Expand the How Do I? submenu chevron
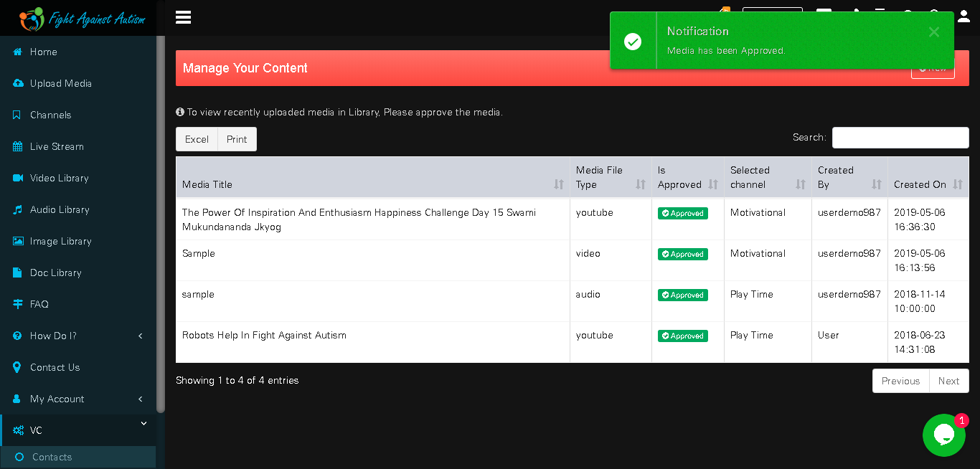The width and height of the screenshot is (980, 469). point(141,336)
